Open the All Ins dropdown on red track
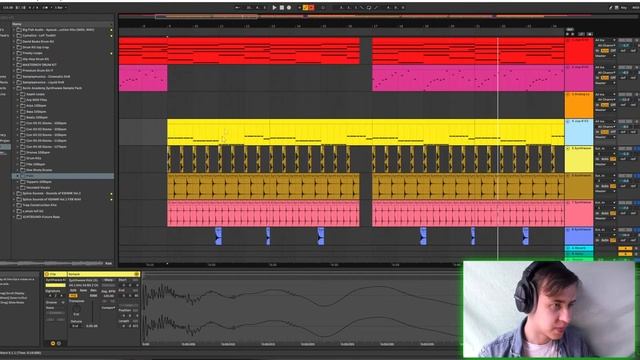 pos(605,40)
